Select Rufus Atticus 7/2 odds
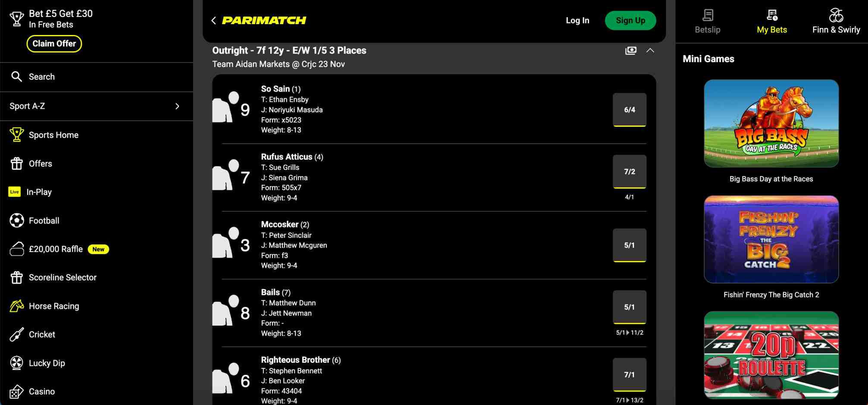868x405 pixels. click(x=629, y=172)
